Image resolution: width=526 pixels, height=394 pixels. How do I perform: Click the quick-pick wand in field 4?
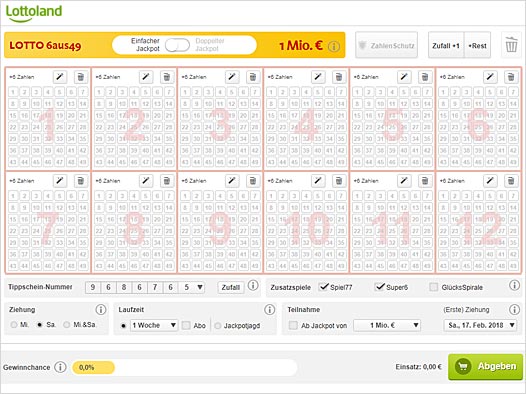click(x=318, y=77)
